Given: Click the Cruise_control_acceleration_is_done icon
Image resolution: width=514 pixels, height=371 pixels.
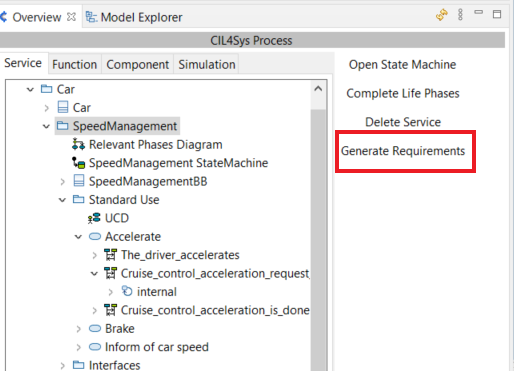Looking at the screenshot, I should [x=110, y=310].
